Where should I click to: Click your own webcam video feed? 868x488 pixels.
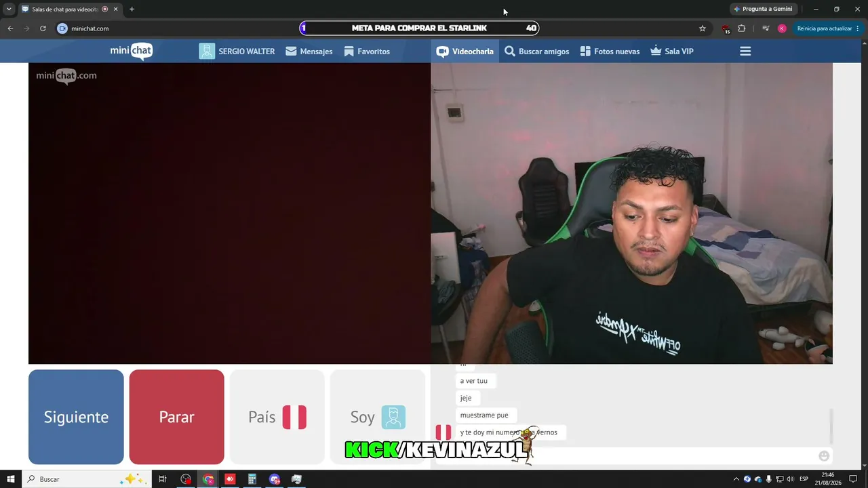pyautogui.click(x=631, y=213)
